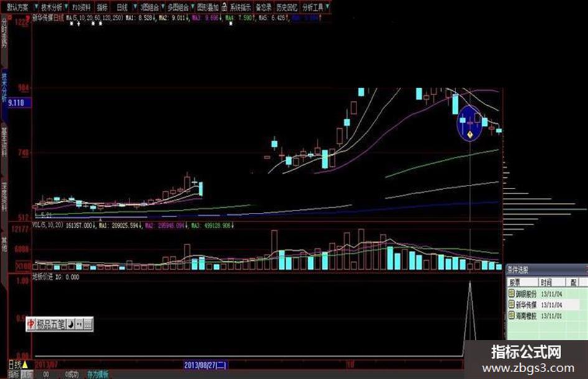Click the white spike peak in the bottom indicator pane
Viewport: 588px width, 379px height.
coord(470,282)
